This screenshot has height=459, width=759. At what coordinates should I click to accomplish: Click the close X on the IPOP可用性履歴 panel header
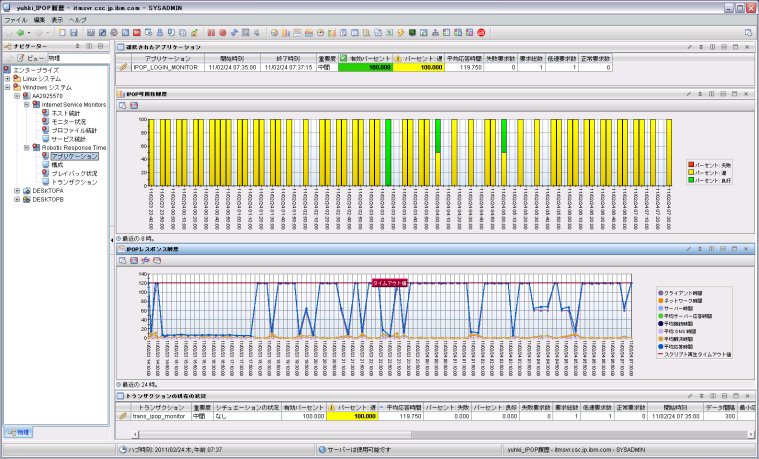tap(746, 94)
